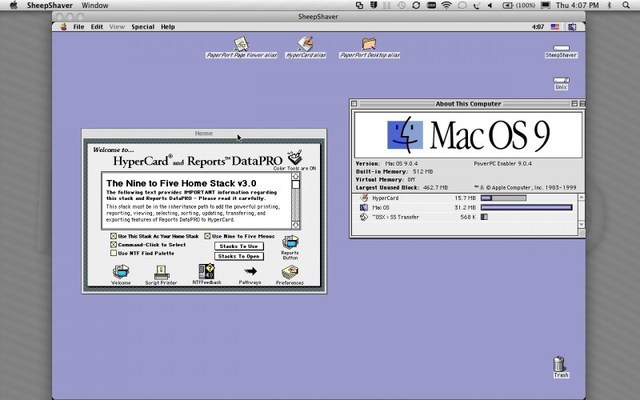Viewport: 640px width, 400px height.
Task: Click the Pathways arrow icon
Action: (x=250, y=271)
